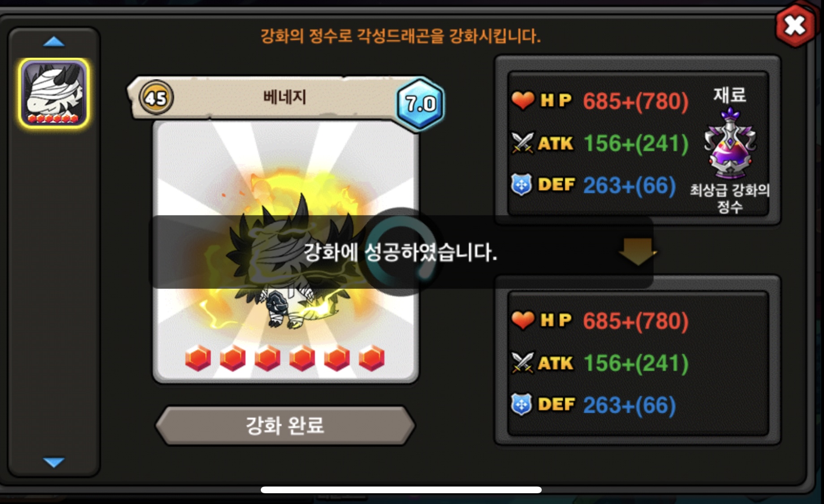Click the ATK swords icon in lower stats

pyautogui.click(x=522, y=363)
